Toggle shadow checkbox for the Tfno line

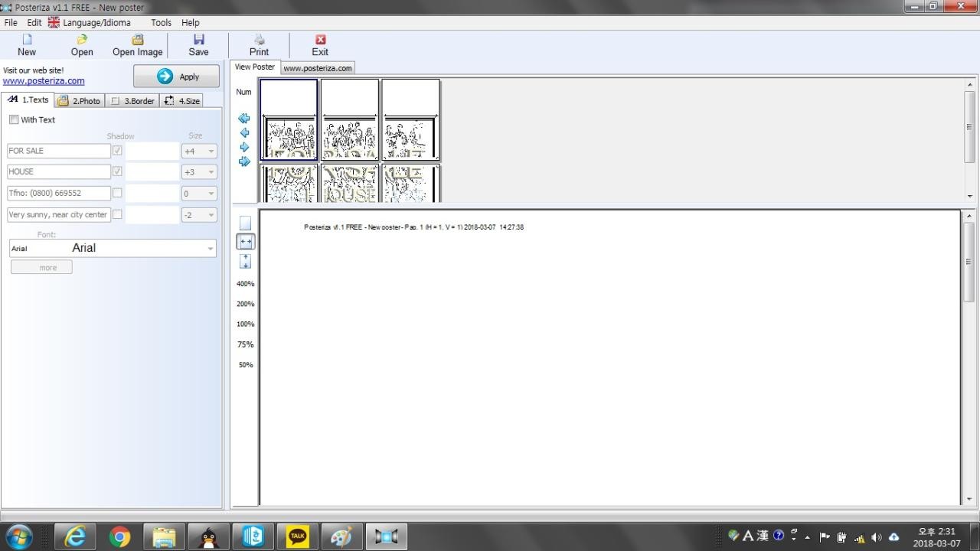(117, 193)
